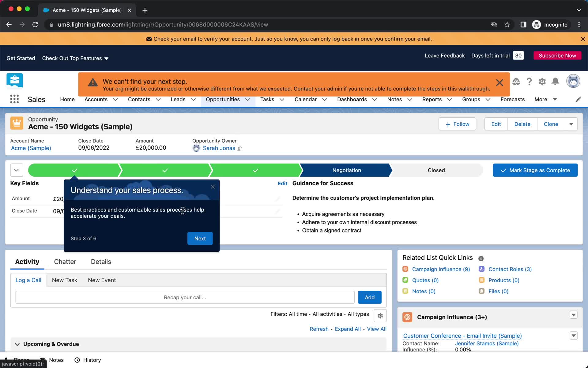Open the Leads tab dropdown chevron
The image size is (588, 368).
193,99
